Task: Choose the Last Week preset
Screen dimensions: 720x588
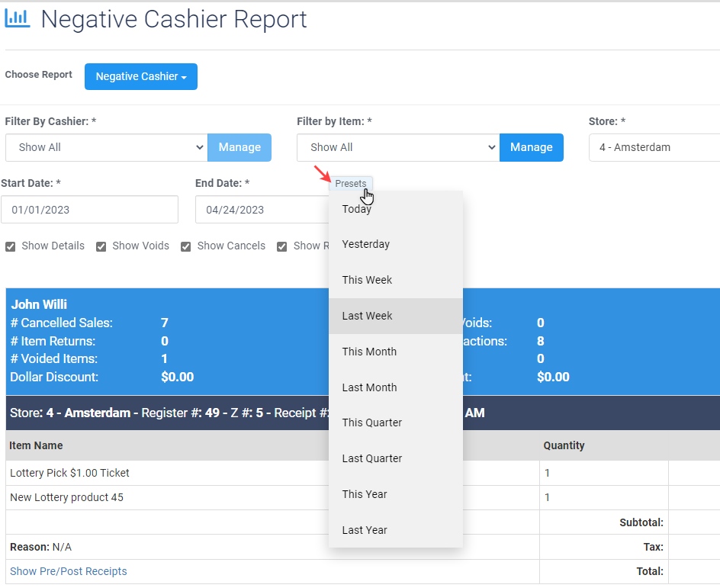Action: [x=396, y=316]
